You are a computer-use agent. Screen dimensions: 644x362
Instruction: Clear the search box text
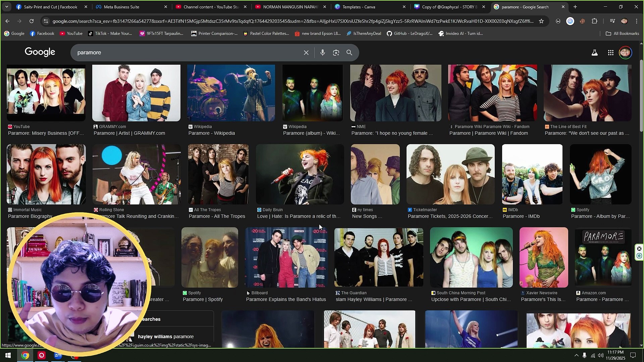306,53
